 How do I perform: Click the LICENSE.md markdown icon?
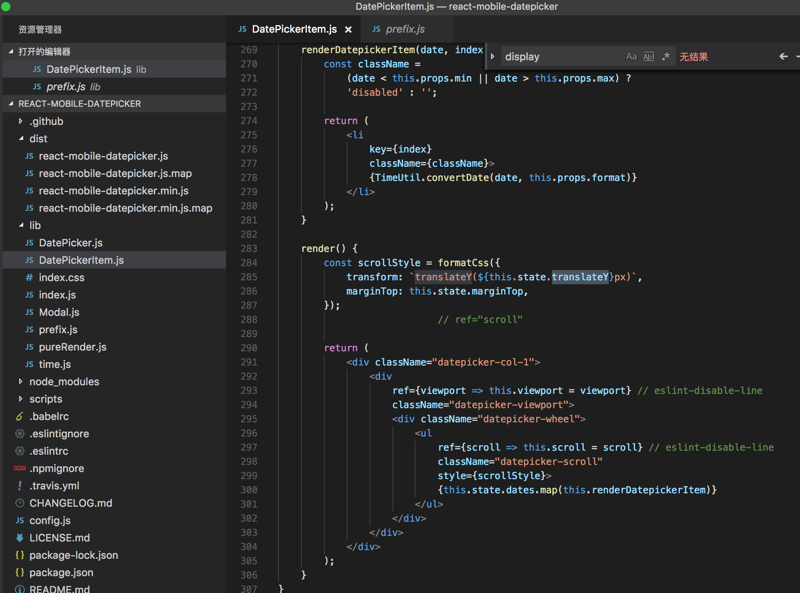pyautogui.click(x=20, y=538)
